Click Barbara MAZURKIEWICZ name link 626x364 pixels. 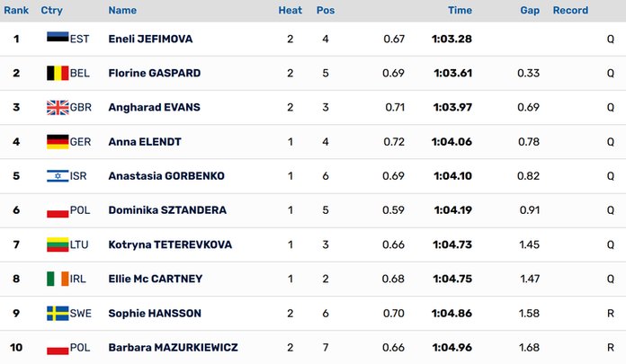coord(173,348)
